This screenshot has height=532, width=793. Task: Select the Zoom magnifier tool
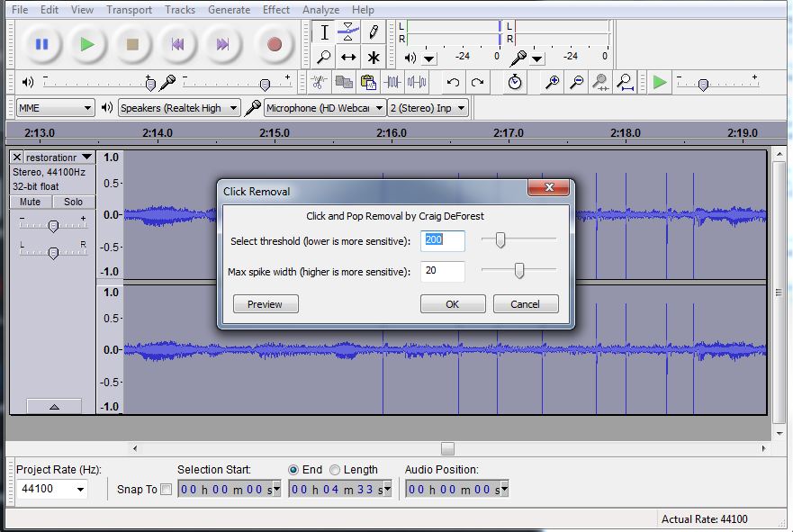click(x=324, y=57)
